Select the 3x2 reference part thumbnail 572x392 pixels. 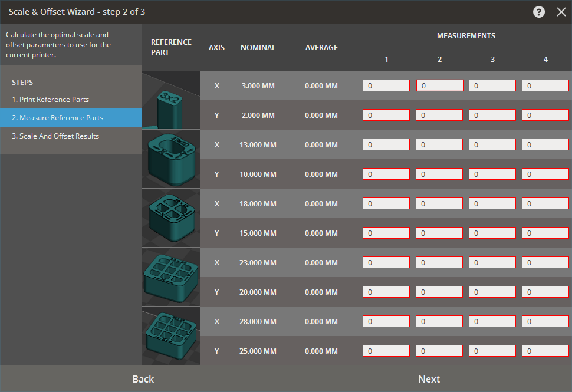(x=171, y=100)
